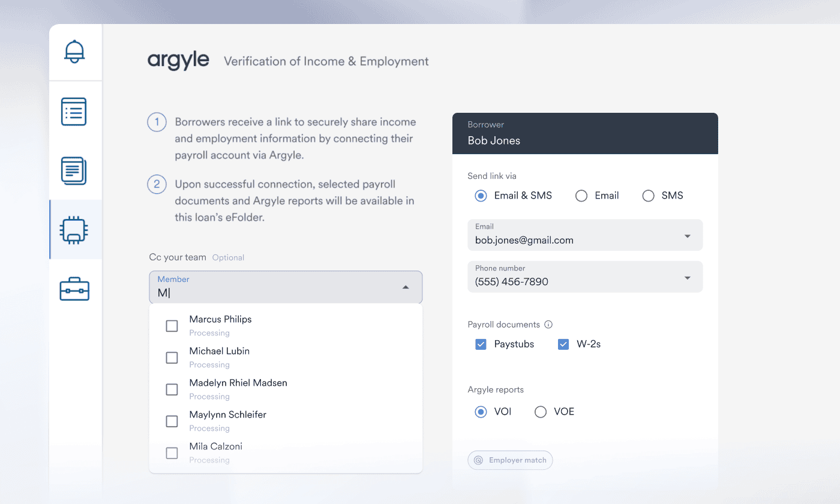Click the Send link via label

pyautogui.click(x=492, y=176)
